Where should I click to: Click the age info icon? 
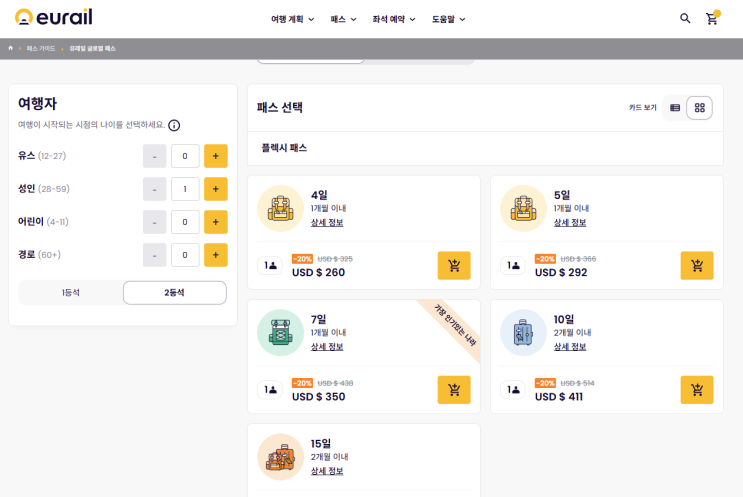pyautogui.click(x=174, y=125)
